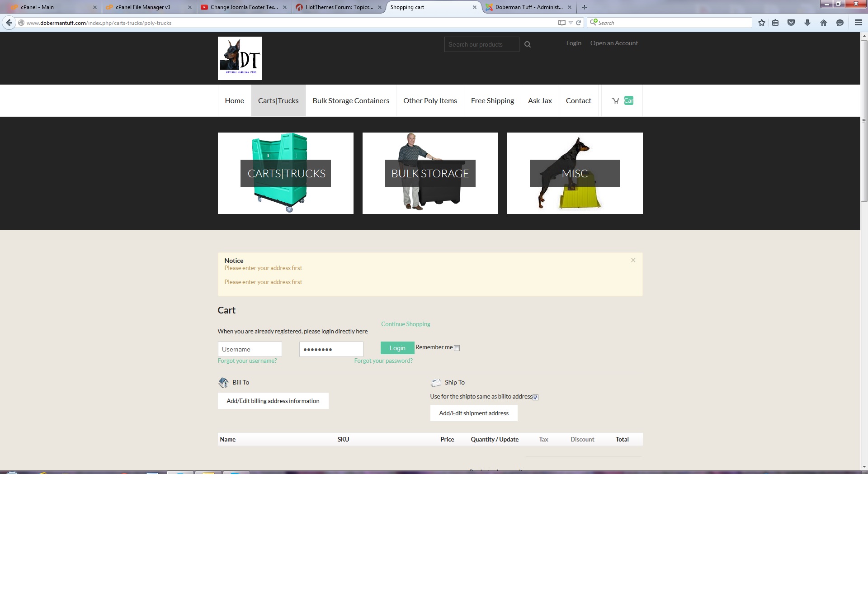Image resolution: width=868 pixels, height=608 pixels.
Task: Open the Firefox hamburger menu
Action: coord(859,23)
